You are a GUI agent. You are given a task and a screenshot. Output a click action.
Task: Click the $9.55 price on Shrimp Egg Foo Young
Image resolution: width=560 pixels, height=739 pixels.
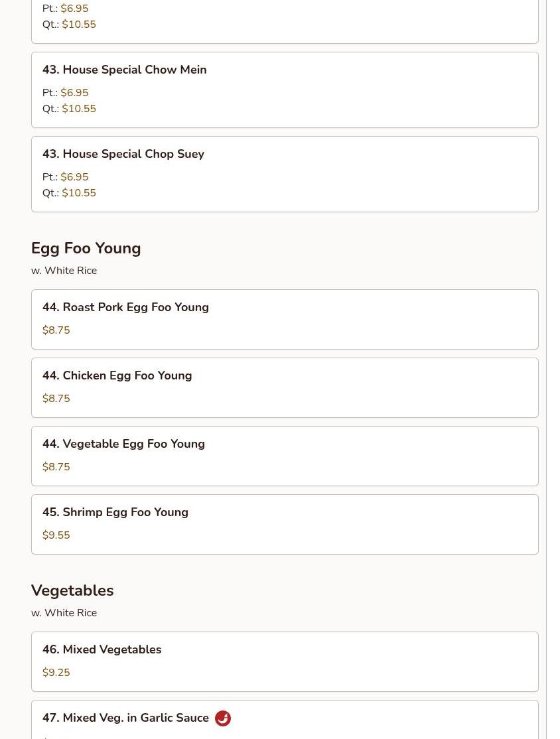click(56, 535)
